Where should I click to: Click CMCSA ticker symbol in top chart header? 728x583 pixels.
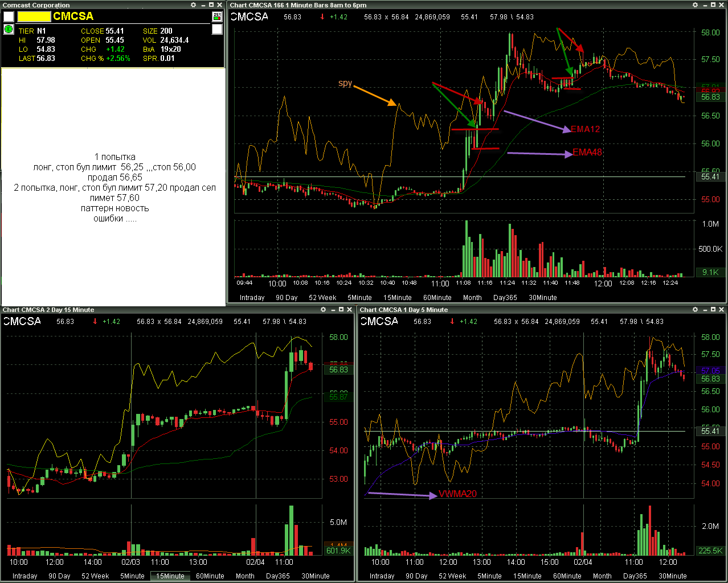pos(250,17)
